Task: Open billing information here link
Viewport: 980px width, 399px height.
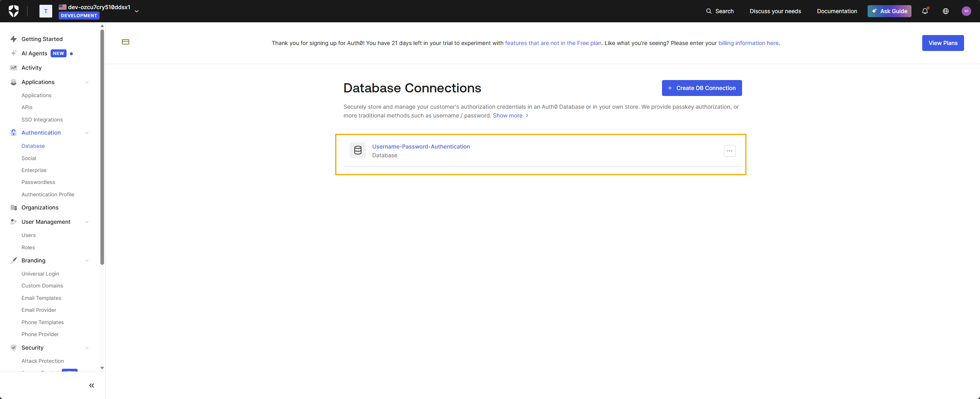Action: [x=748, y=43]
